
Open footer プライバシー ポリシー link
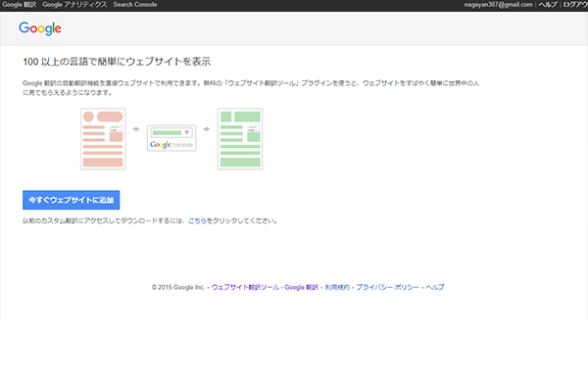click(x=387, y=287)
